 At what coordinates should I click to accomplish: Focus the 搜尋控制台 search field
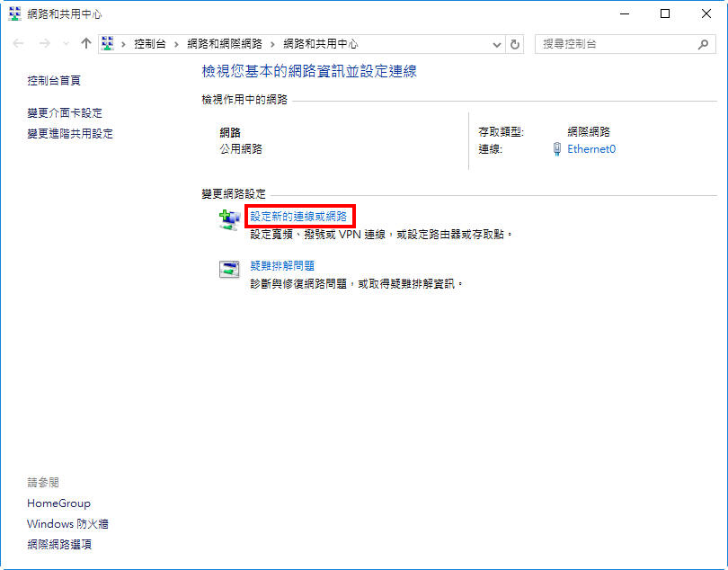[616, 44]
